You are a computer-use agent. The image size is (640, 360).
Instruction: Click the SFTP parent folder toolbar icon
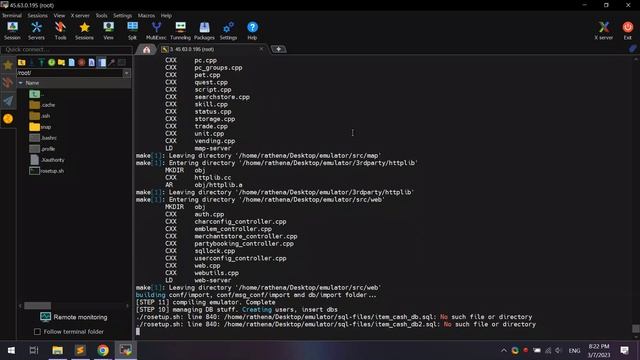click(x=22, y=62)
